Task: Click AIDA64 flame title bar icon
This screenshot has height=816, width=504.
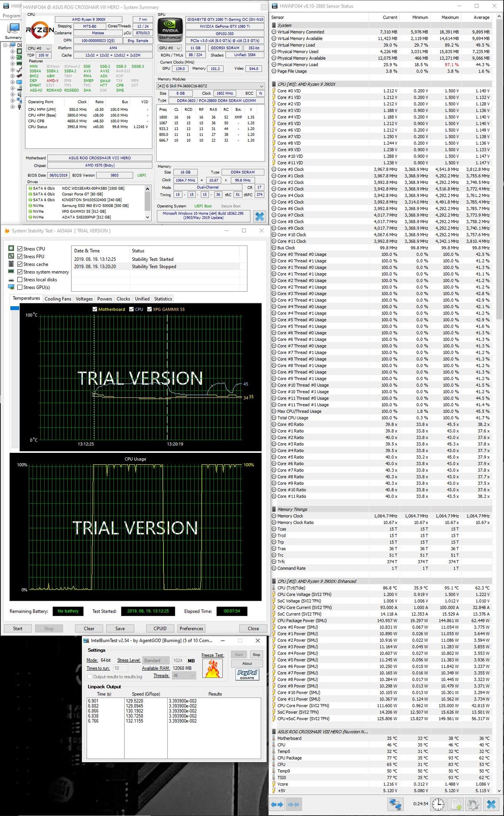Action: click(7, 231)
